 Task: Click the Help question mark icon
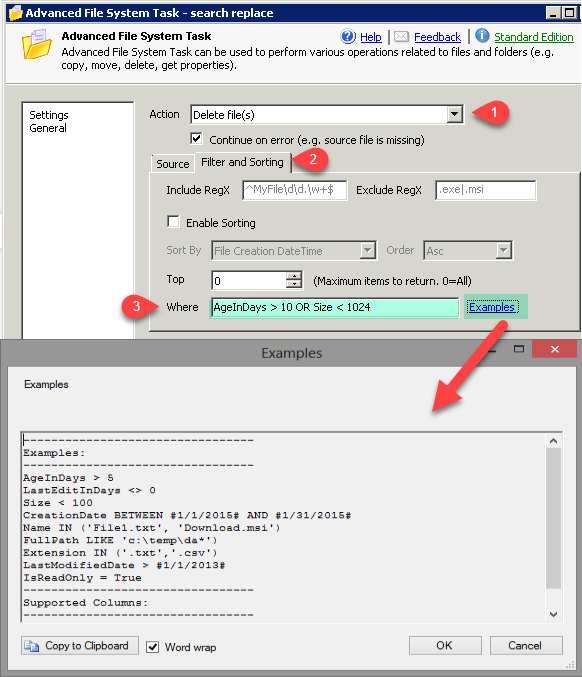pyautogui.click(x=348, y=36)
